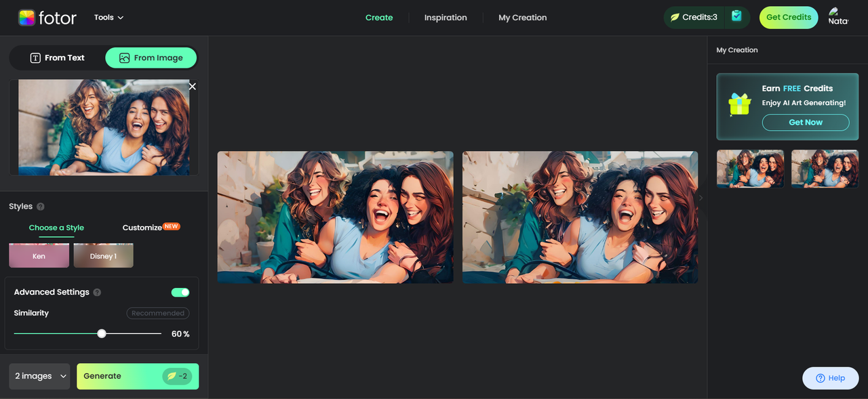Image resolution: width=868 pixels, height=399 pixels.
Task: Open the user profile avatar
Action: tap(838, 17)
